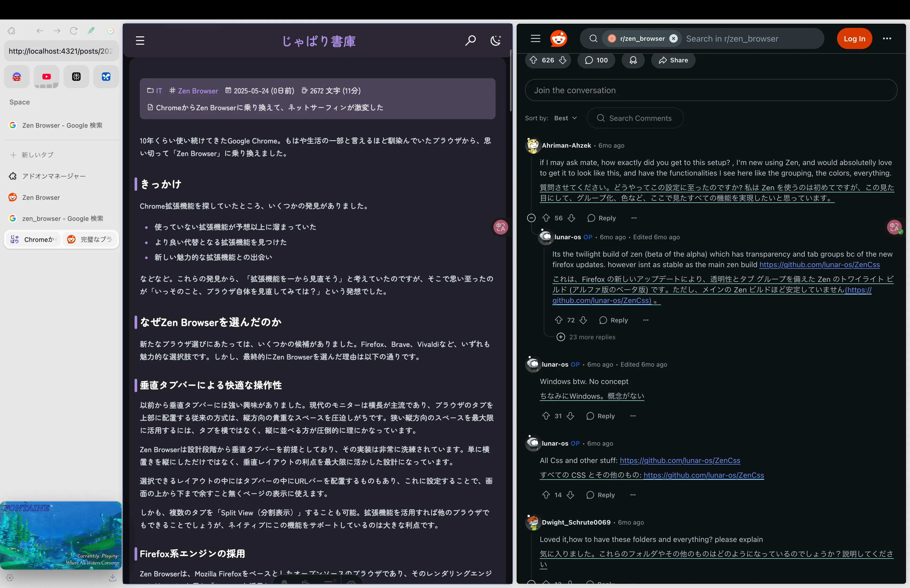Switch to 'zen_browser - Google 検索' tab
Image resolution: width=910 pixels, height=588 pixels.
[61, 218]
